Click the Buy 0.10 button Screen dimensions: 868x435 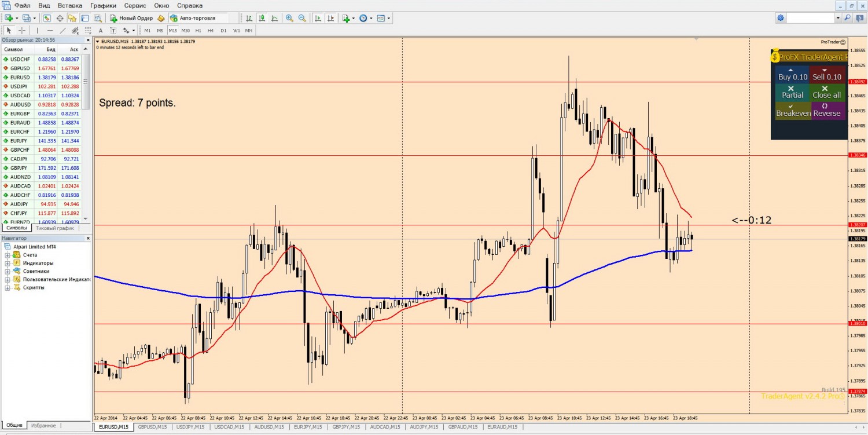(792, 75)
